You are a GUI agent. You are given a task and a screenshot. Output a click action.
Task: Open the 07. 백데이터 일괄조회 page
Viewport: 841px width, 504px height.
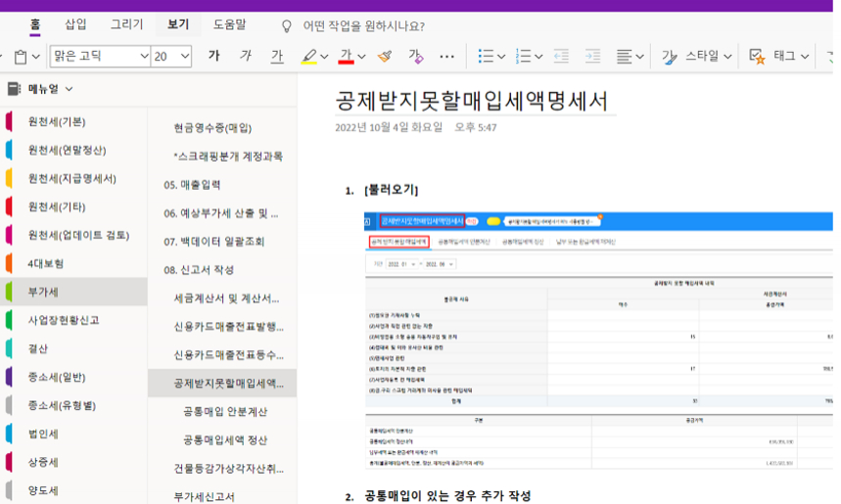click(222, 242)
